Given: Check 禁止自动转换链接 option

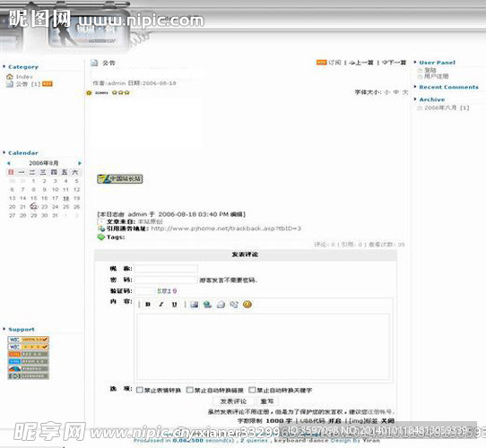Looking at the screenshot, I should 190,390.
